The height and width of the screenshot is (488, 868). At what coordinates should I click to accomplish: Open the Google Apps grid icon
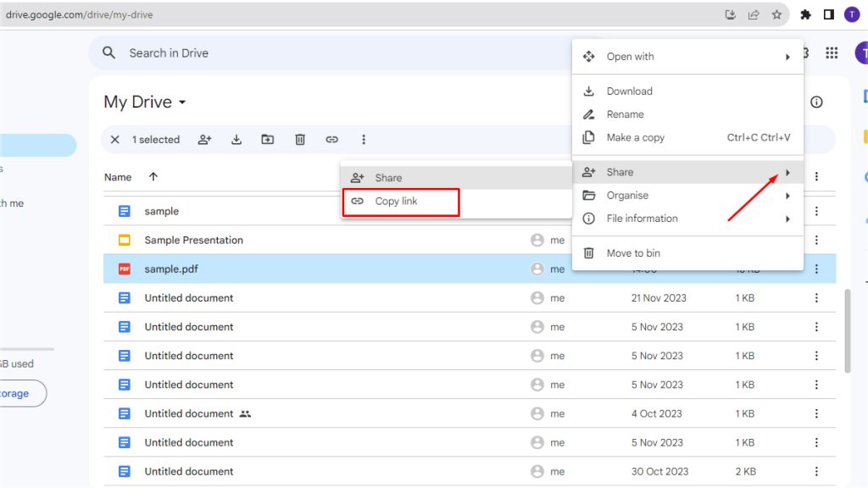[832, 53]
